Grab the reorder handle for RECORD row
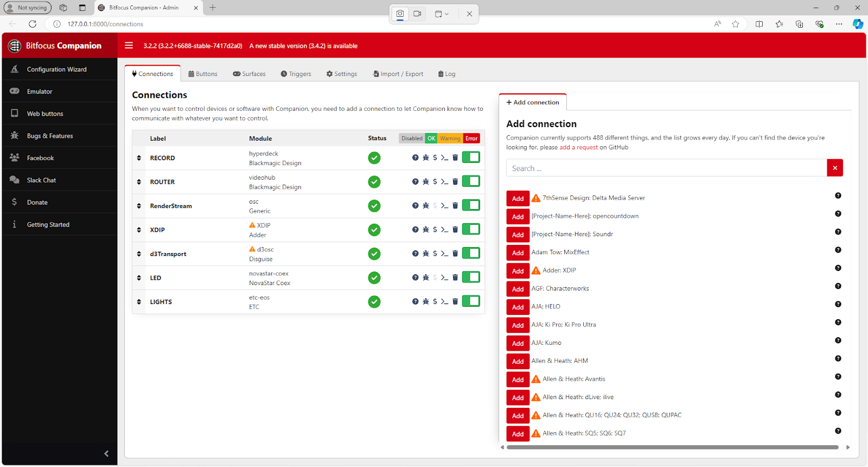The width and height of the screenshot is (868, 467). tap(139, 158)
